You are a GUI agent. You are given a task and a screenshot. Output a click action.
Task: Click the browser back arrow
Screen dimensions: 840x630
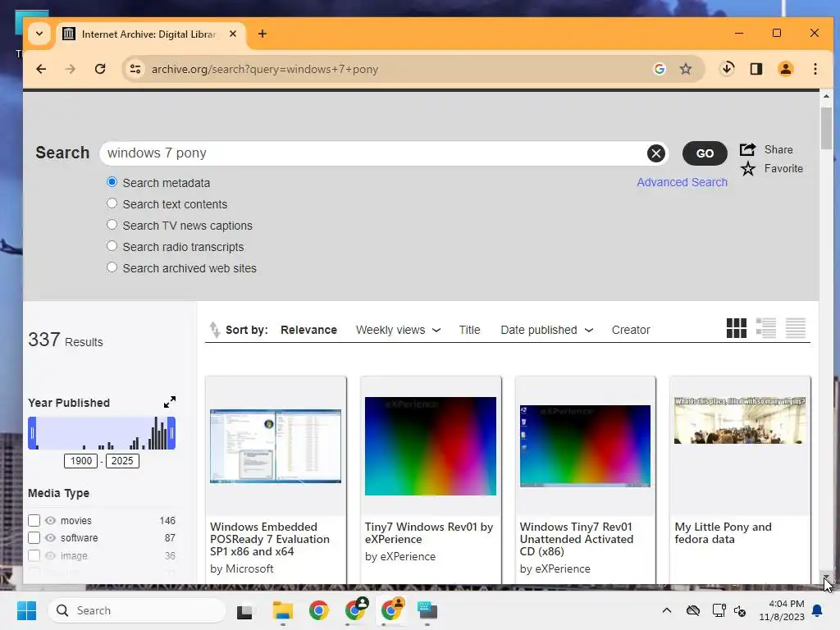point(41,69)
